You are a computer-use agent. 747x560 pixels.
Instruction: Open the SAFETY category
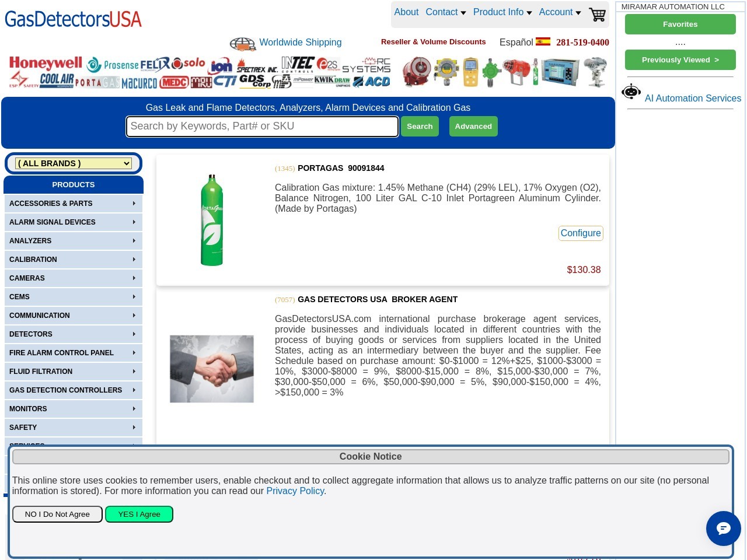[x=74, y=428]
